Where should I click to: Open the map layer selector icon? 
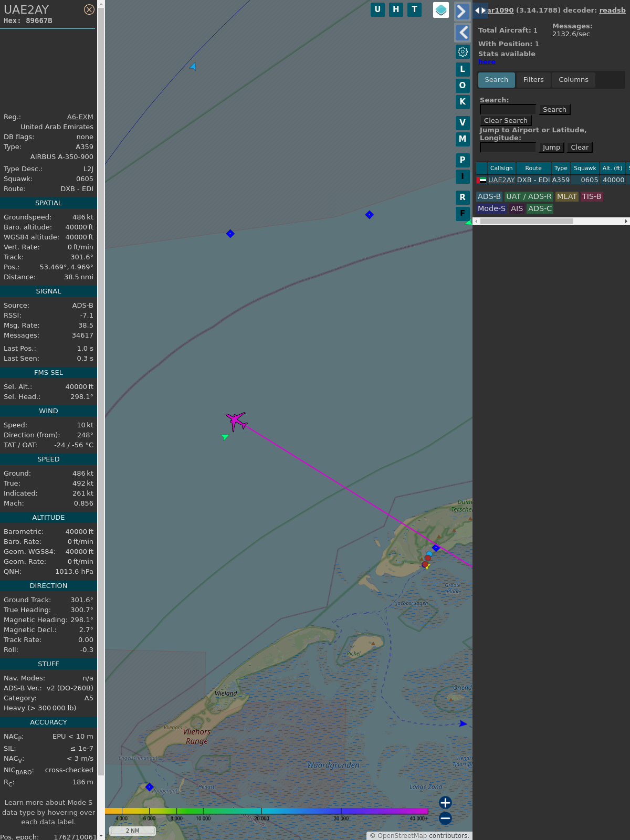[441, 10]
